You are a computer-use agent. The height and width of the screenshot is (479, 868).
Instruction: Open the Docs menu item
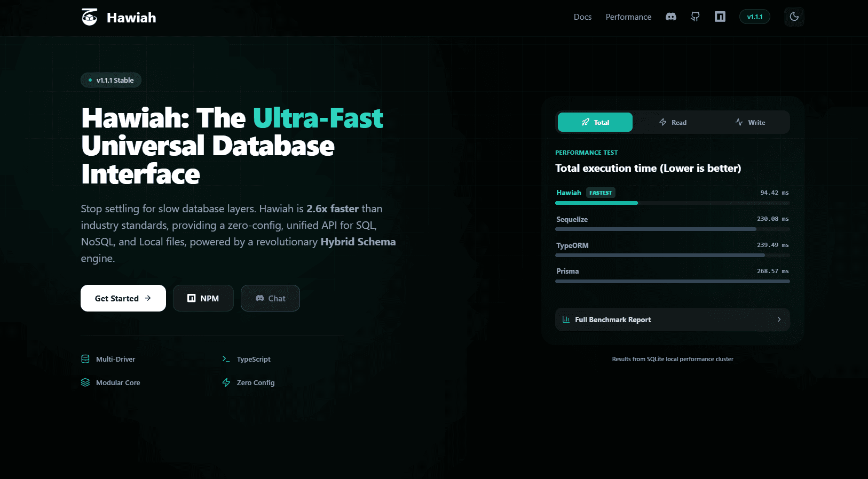[x=582, y=17]
